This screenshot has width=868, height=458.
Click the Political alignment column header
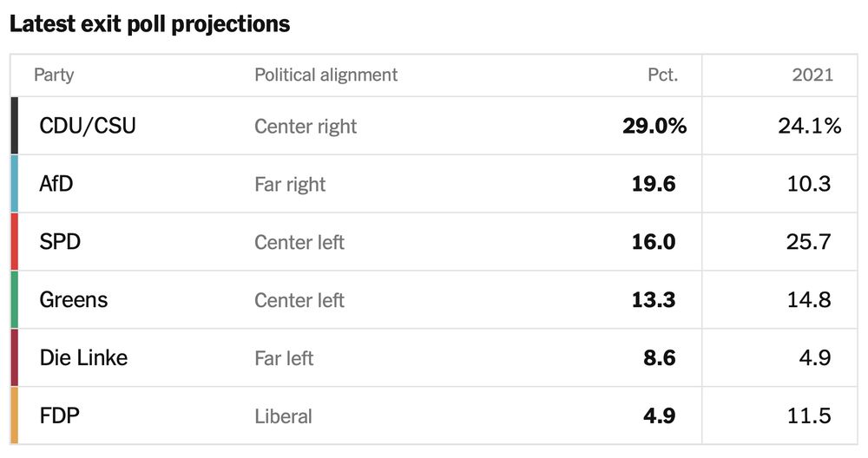pyautogui.click(x=325, y=75)
